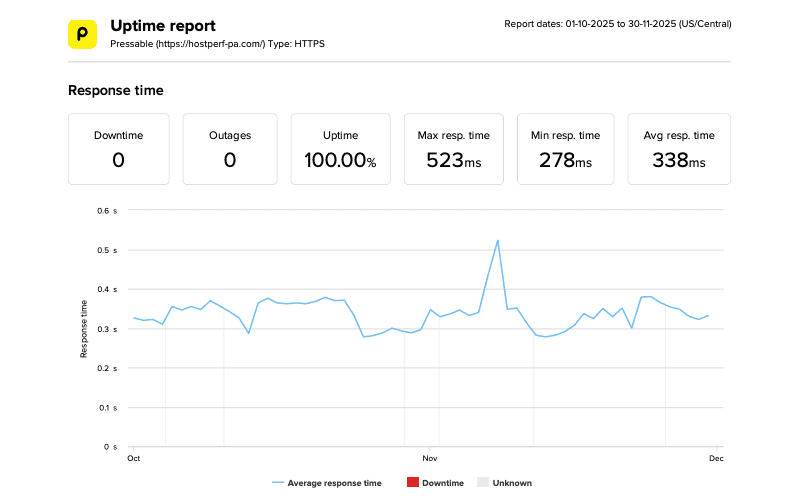Image resolution: width=793 pixels, height=500 pixels.
Task: Click the Oct label on the x-axis
Action: point(134,459)
